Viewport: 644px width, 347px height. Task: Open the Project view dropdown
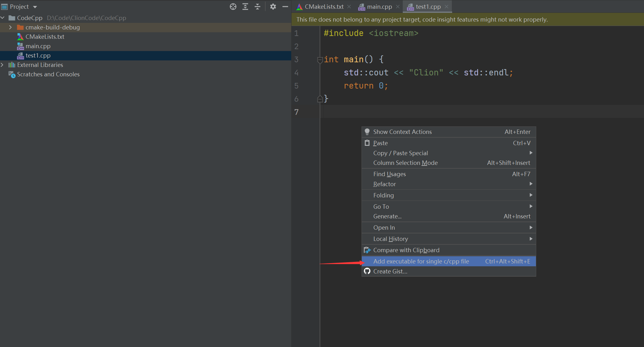click(x=35, y=7)
